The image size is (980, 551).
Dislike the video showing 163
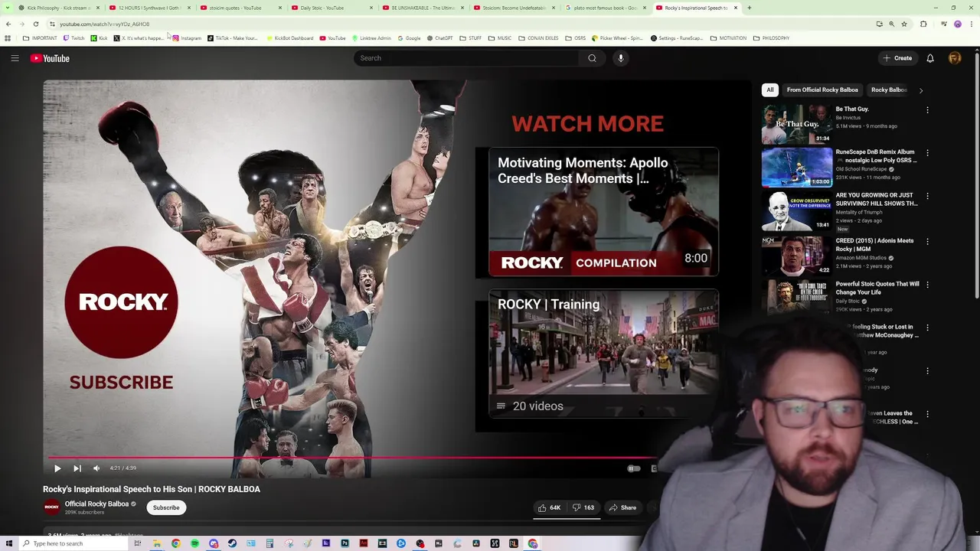coord(583,507)
